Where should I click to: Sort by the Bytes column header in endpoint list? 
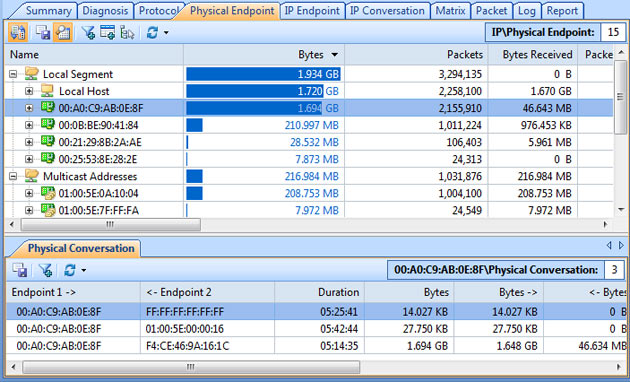(264, 55)
